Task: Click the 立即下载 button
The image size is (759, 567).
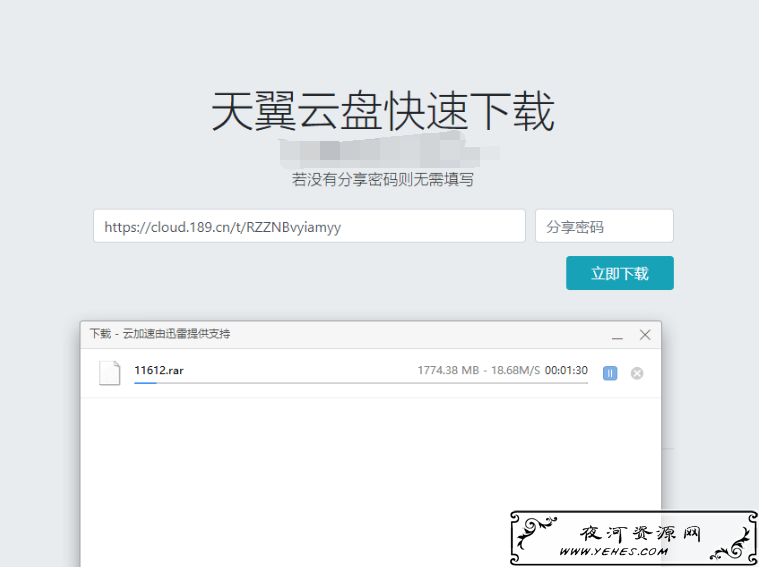Action: [x=620, y=273]
